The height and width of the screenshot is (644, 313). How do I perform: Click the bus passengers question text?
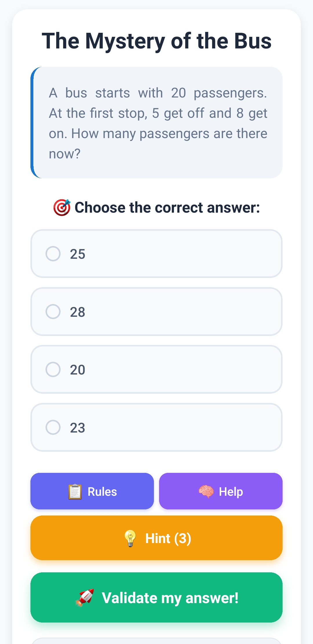coord(158,123)
